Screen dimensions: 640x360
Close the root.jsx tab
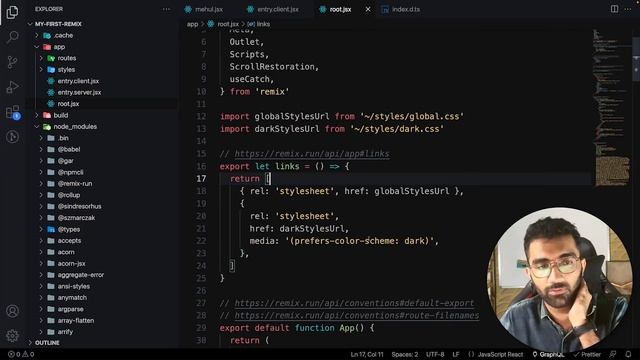click(368, 9)
